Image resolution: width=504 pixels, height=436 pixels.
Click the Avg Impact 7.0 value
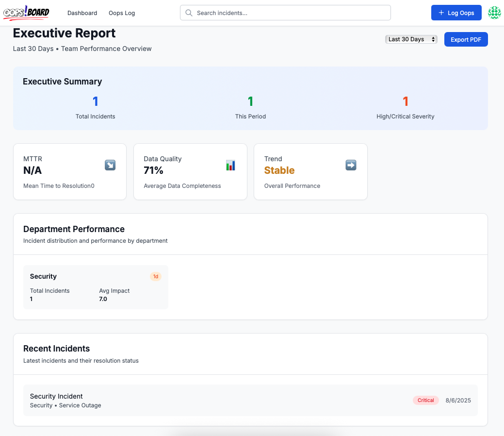[x=103, y=299]
